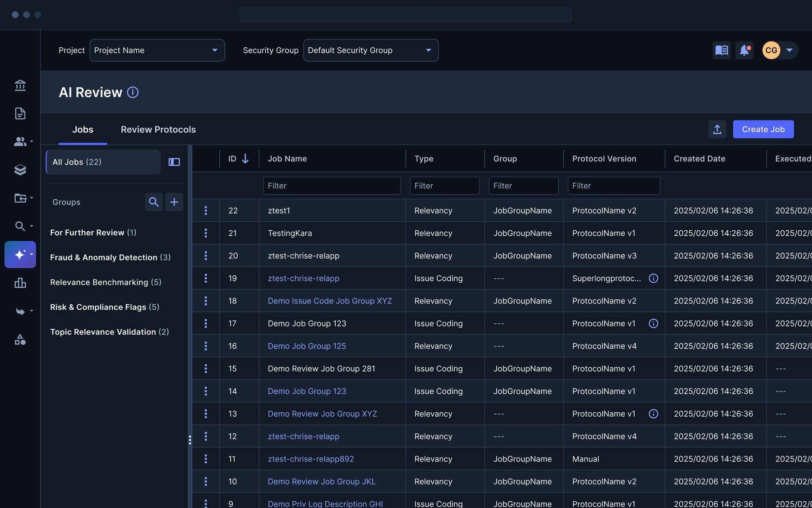Click the panel resize handle dots
Image resolution: width=812 pixels, height=508 pixels.
click(190, 440)
